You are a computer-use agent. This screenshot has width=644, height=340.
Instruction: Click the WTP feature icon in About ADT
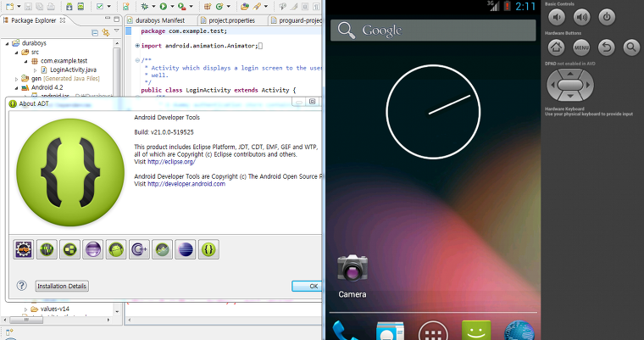(x=24, y=249)
